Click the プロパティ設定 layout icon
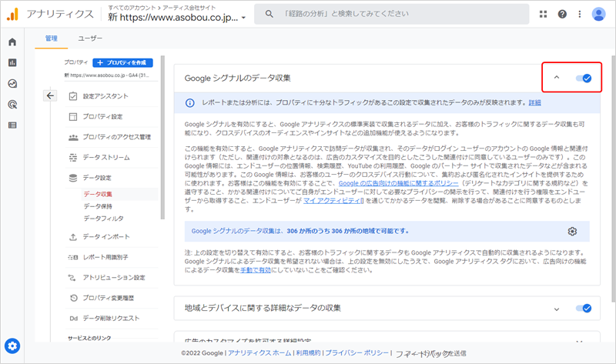 (73, 117)
